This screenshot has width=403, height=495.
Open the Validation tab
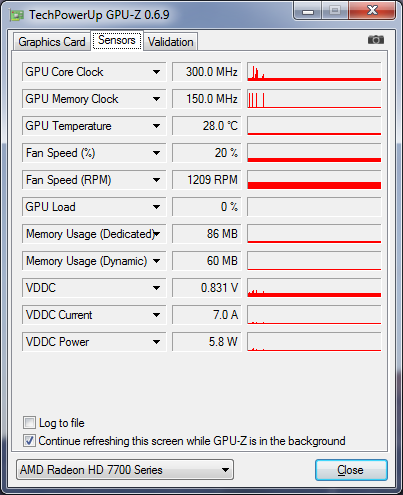(x=171, y=42)
